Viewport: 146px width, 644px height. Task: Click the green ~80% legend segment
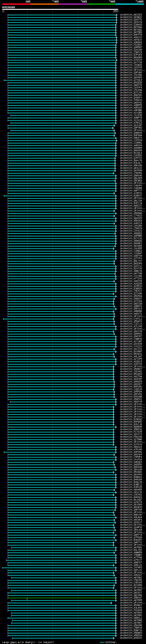point(101,4)
